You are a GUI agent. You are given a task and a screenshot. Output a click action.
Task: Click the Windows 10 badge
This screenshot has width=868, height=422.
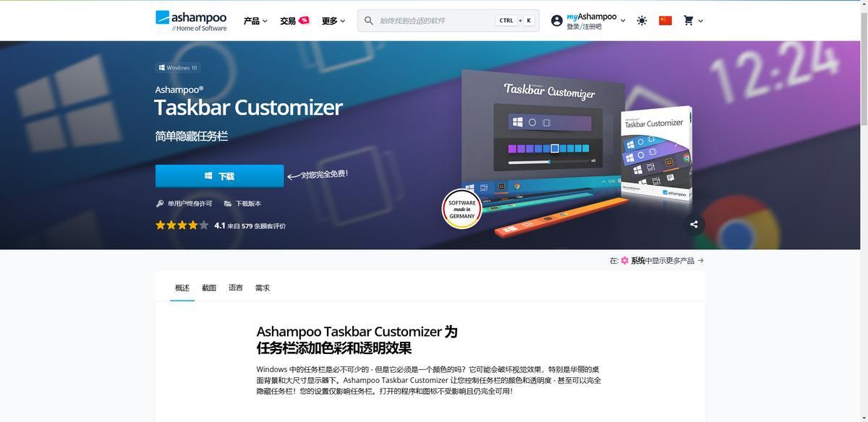click(x=178, y=68)
